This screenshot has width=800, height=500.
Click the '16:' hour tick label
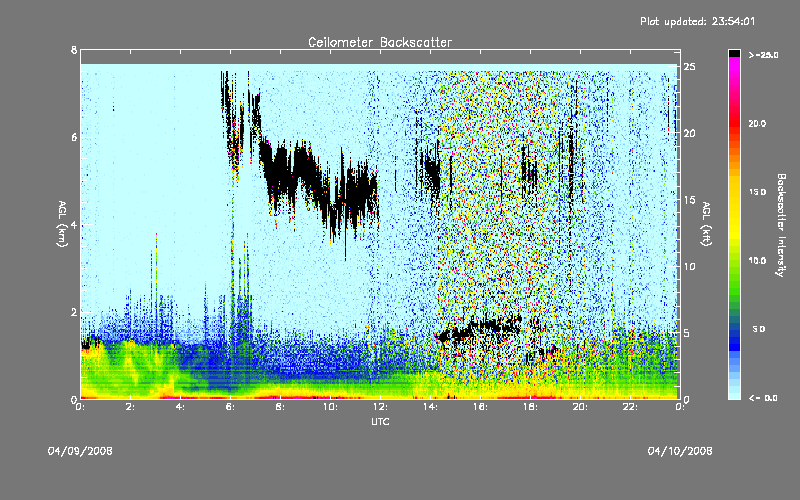click(481, 407)
